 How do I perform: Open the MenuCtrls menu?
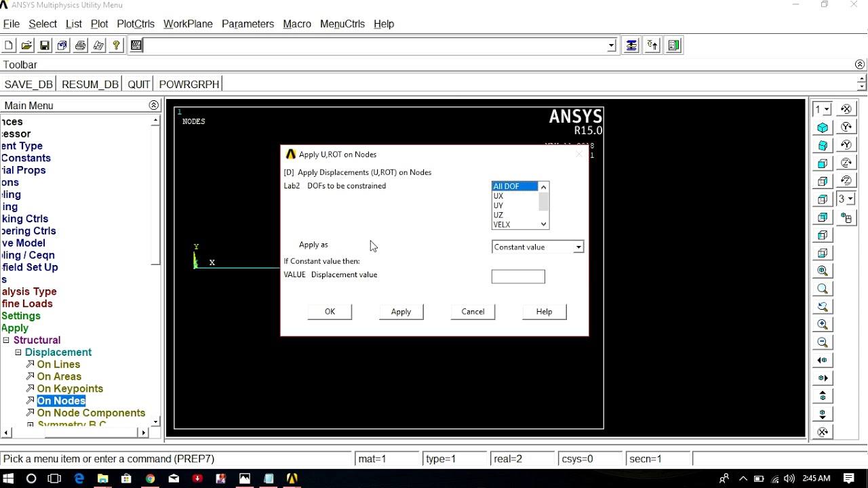(x=342, y=24)
